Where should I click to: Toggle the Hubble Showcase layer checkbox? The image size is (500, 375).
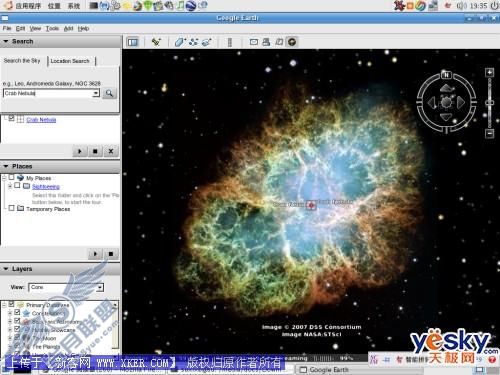pyautogui.click(x=17, y=329)
